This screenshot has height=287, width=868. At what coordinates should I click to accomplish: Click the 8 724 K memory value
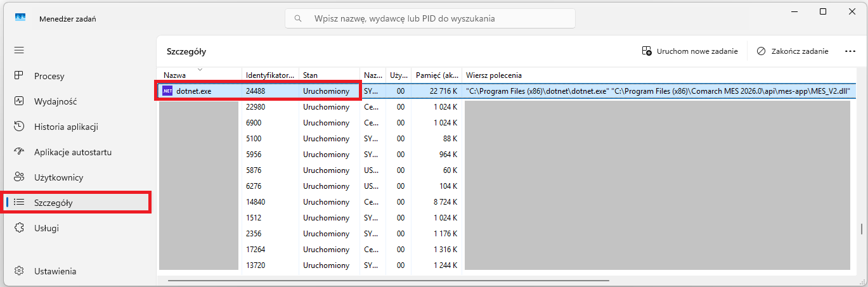(445, 202)
